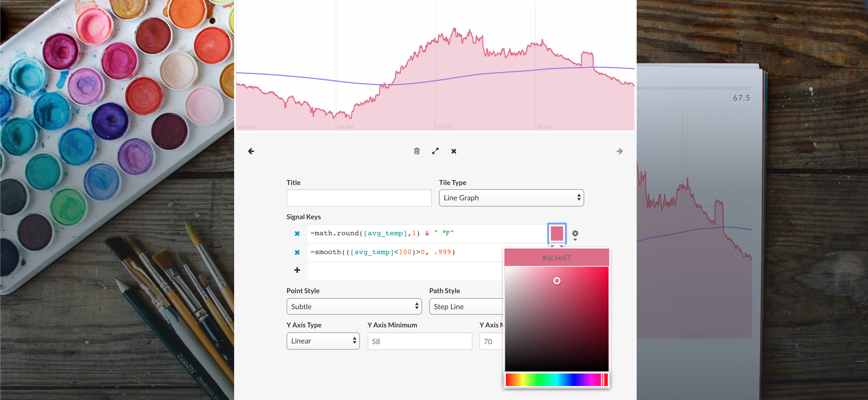
Task: Navigate forward with the right arrow
Action: (620, 151)
